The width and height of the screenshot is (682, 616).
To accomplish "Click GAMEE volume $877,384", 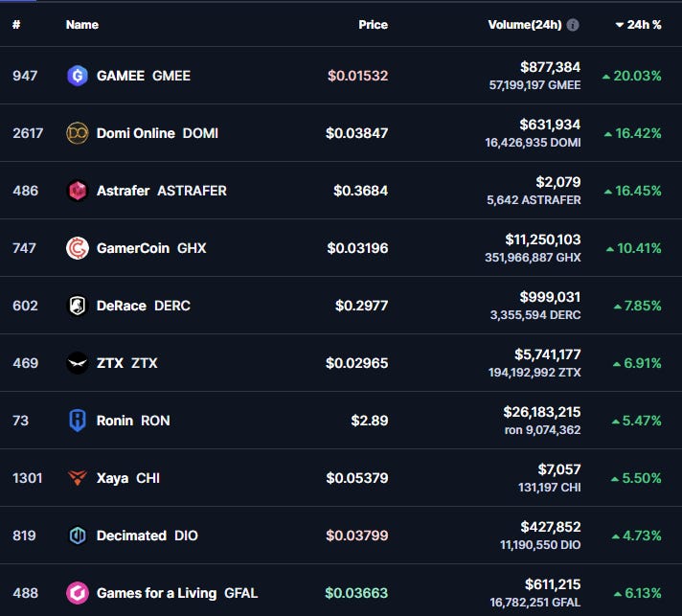I will coord(550,67).
